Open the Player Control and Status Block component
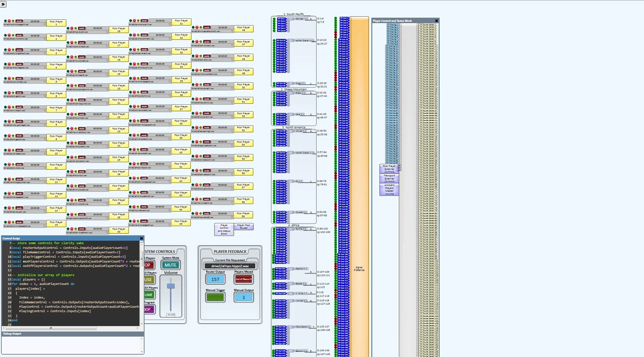Screen dimensions: 644x357 [224, 230]
